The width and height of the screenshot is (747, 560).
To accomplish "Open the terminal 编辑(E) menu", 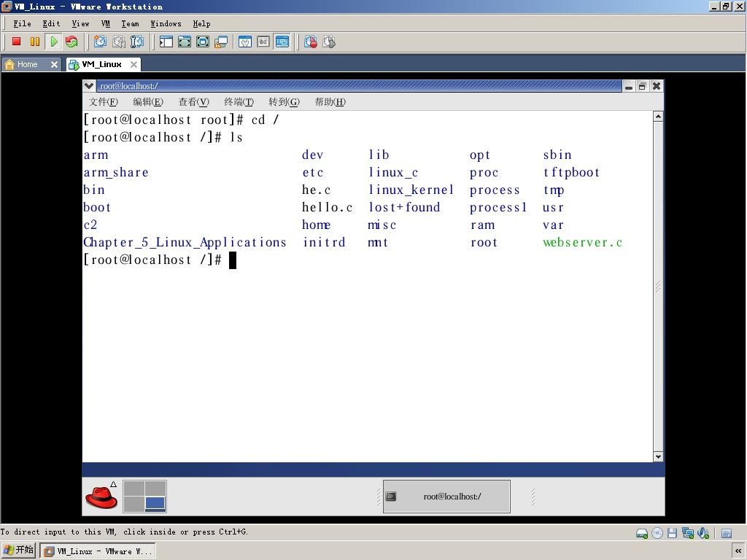I will coord(148,102).
